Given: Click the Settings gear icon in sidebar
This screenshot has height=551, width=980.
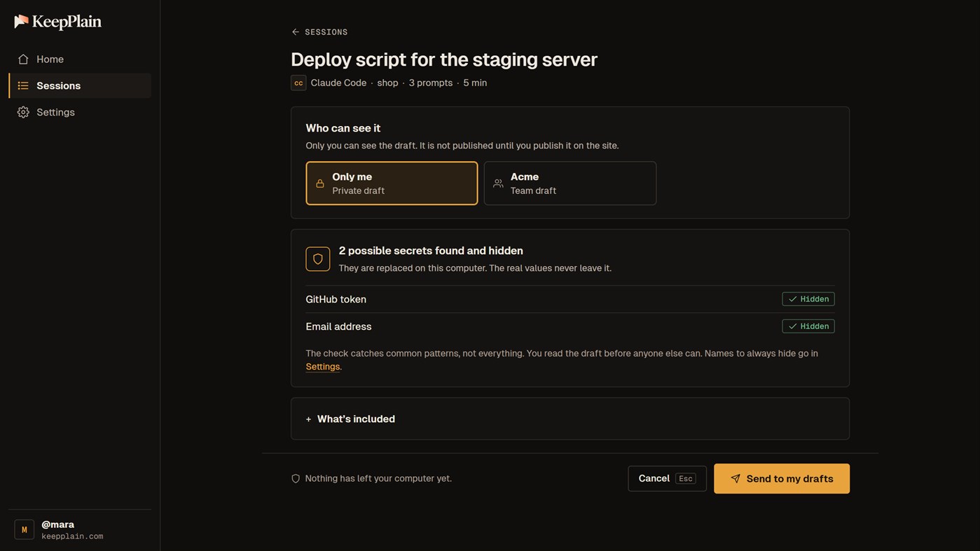Looking at the screenshot, I should [23, 112].
